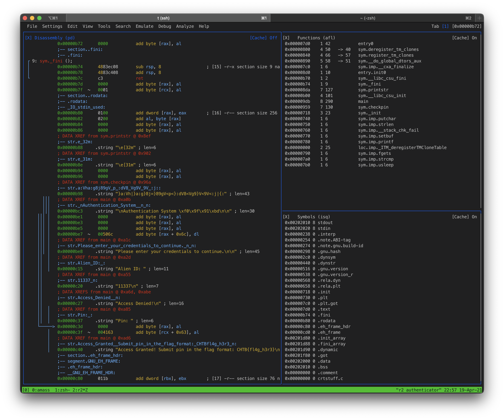Select the sym.checkpin function row
The image size is (504, 420).
coord(336,107)
